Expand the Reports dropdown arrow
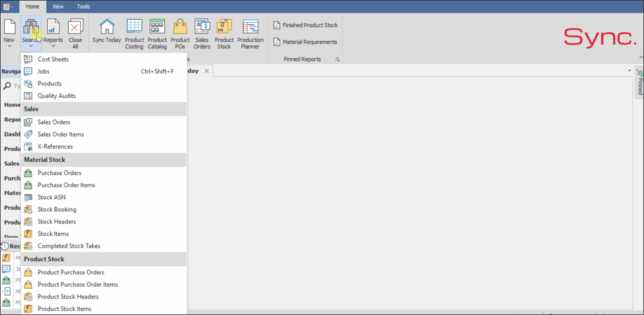644x315 pixels. [x=53, y=46]
